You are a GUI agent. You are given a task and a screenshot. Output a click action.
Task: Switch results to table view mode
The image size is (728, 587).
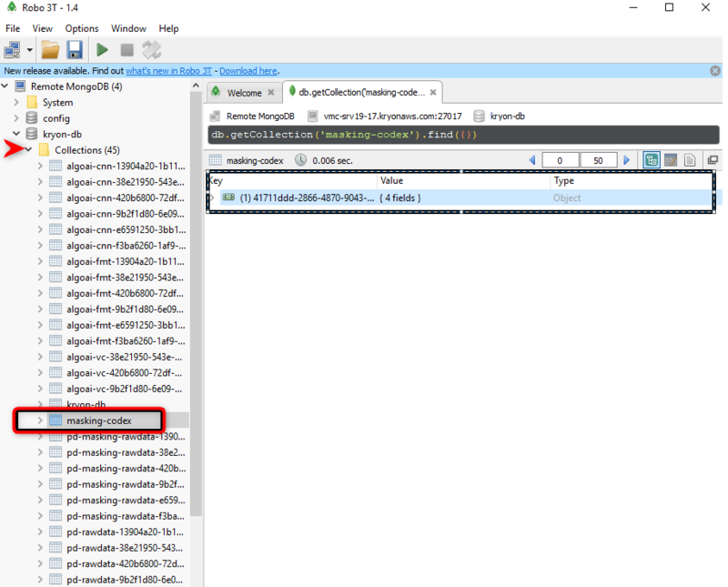tap(671, 160)
